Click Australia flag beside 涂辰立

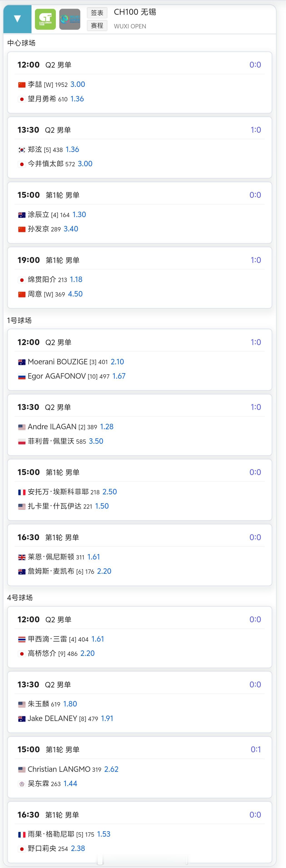click(22, 215)
